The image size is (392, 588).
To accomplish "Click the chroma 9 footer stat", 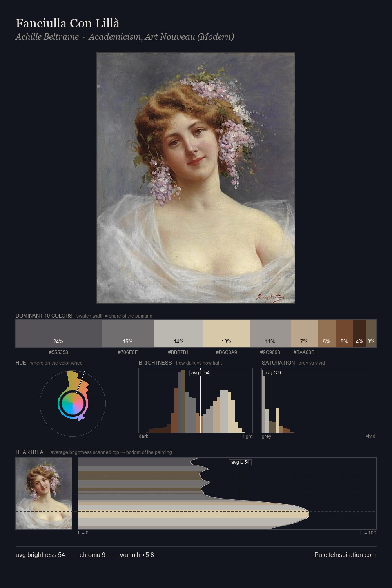I will pos(93,555).
